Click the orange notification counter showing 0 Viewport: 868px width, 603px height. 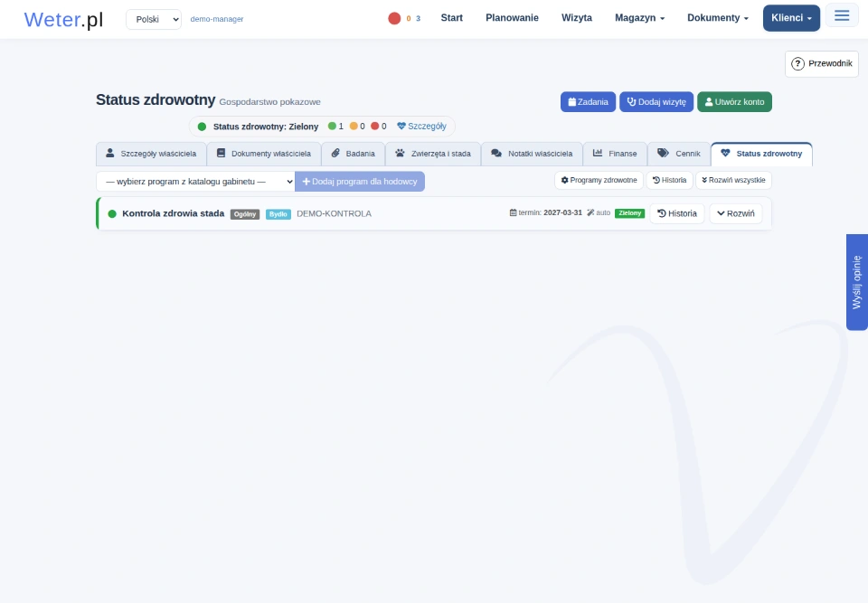pyautogui.click(x=409, y=18)
